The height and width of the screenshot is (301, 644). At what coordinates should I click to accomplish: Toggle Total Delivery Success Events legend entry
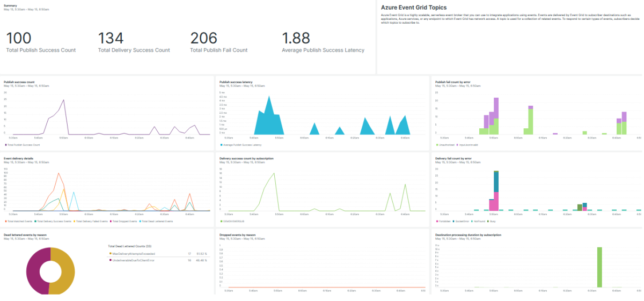click(53, 221)
